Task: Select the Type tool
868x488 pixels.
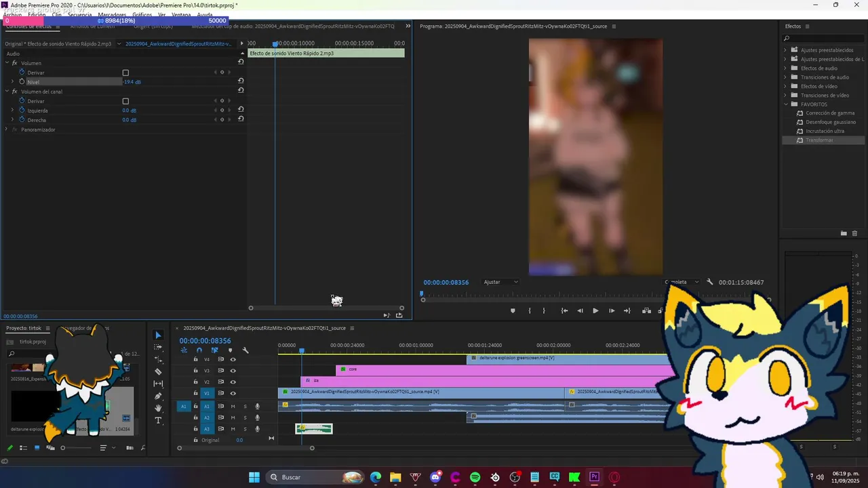Action: pos(159,420)
